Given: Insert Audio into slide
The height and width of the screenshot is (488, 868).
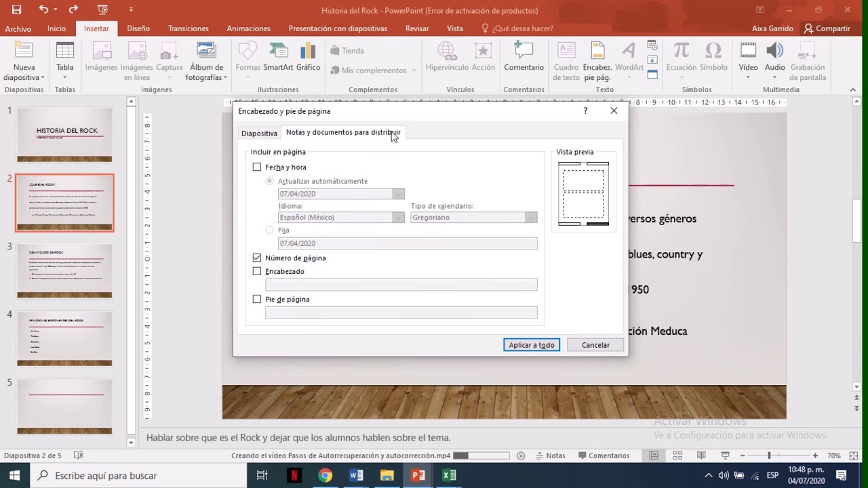Looking at the screenshot, I should pos(774,61).
